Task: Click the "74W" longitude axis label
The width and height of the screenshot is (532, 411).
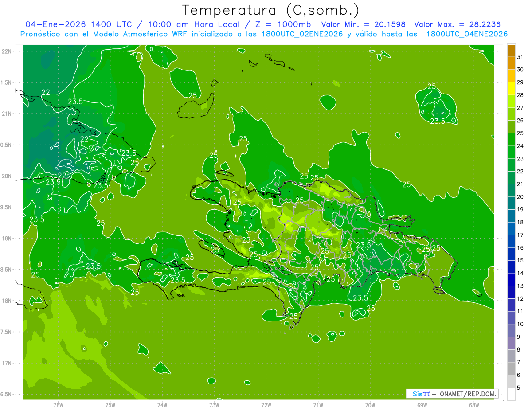Action: (162, 405)
